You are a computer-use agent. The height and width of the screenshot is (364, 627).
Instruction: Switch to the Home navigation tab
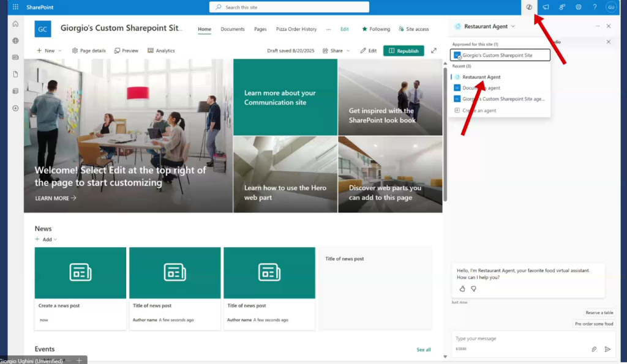tap(205, 29)
